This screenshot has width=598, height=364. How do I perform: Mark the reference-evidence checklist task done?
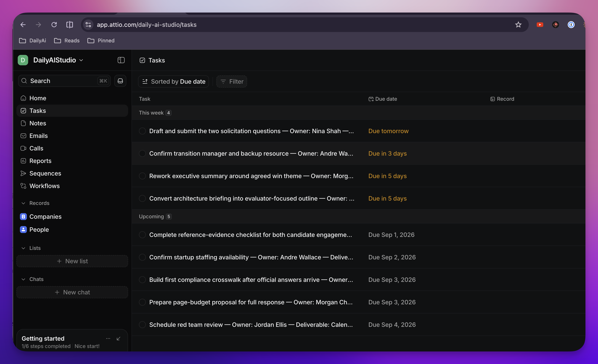(x=142, y=235)
